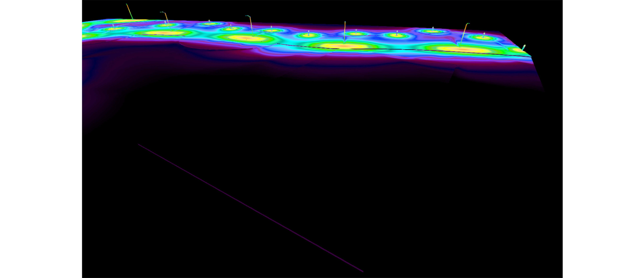Click the rightmost tall curved-arm light pole
The width and height of the screenshot is (644, 278).
(464, 33)
